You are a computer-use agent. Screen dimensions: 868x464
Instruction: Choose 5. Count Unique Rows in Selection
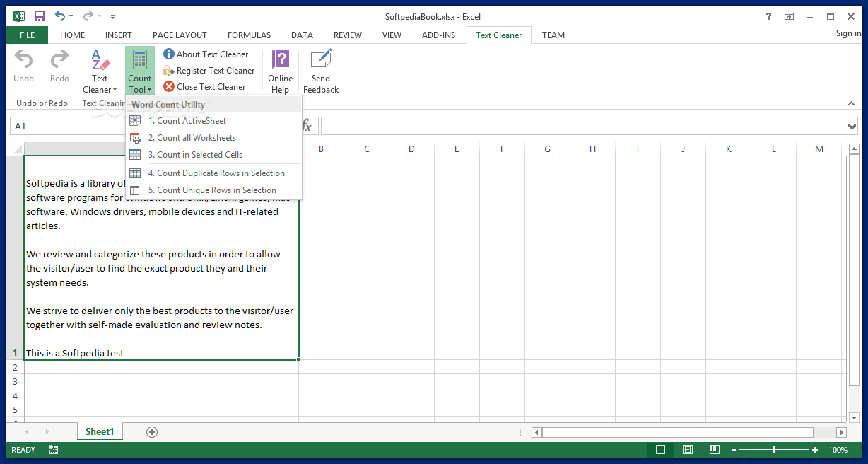(x=213, y=190)
